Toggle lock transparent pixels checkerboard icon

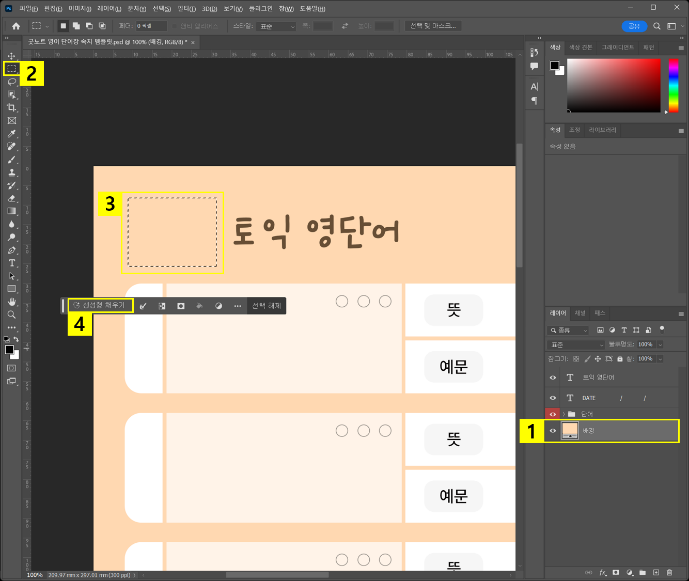click(x=576, y=359)
